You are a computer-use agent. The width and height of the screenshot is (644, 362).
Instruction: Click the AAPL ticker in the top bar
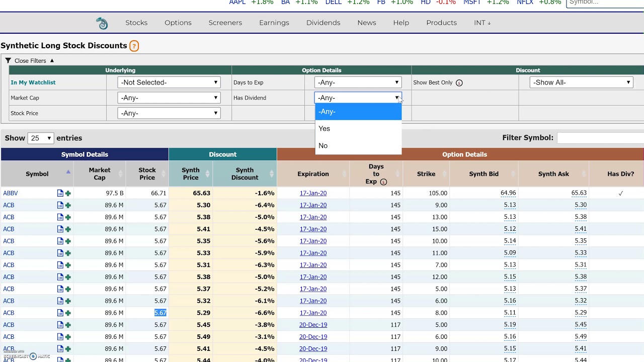click(237, 3)
